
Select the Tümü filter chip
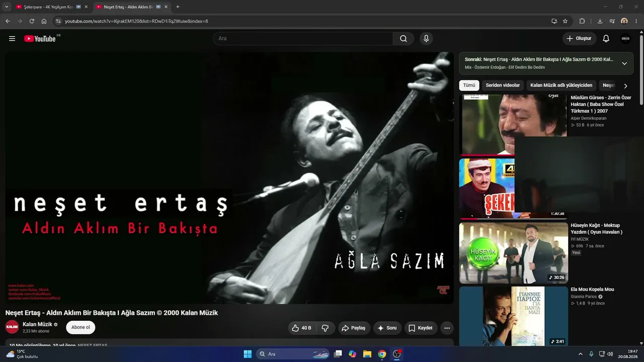coord(469,85)
